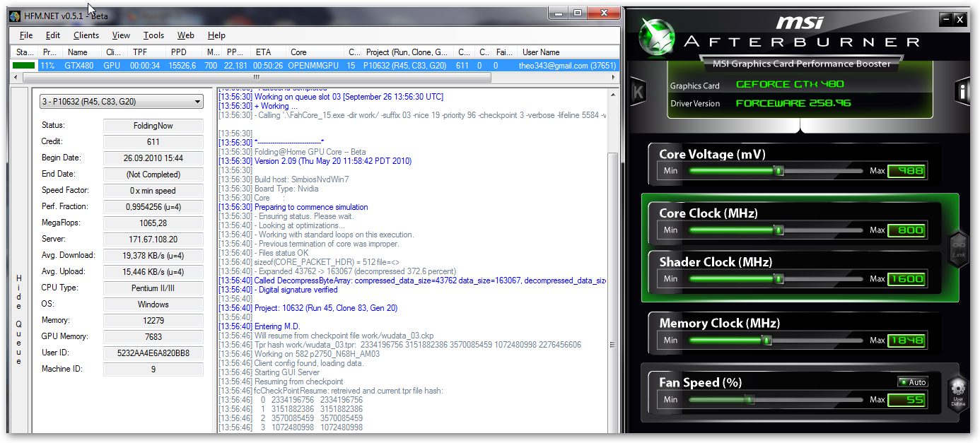Expand the queue slot dropdown 3 - P10632
The width and height of the screenshot is (980, 443).
[x=121, y=102]
